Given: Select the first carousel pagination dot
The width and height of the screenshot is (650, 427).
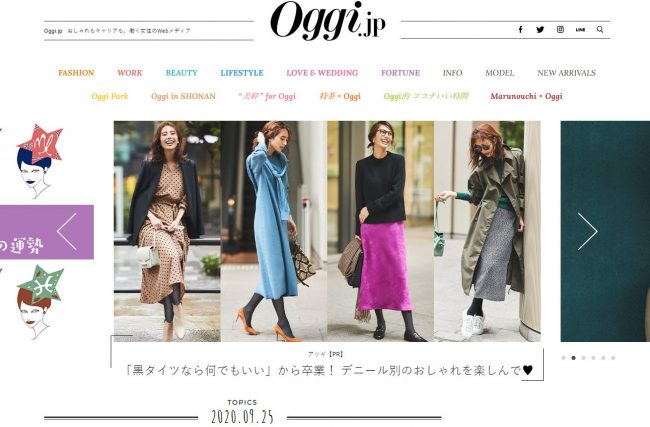Looking at the screenshot, I should pos(563,358).
